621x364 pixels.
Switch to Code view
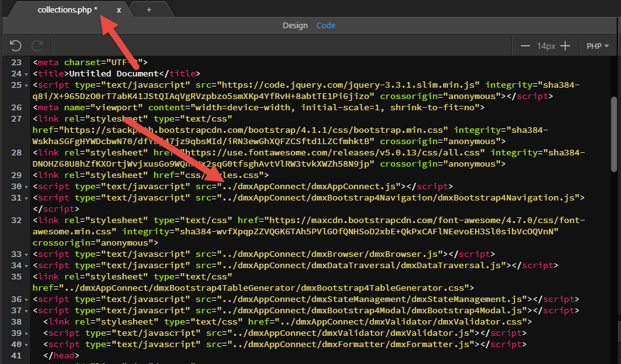(x=326, y=25)
